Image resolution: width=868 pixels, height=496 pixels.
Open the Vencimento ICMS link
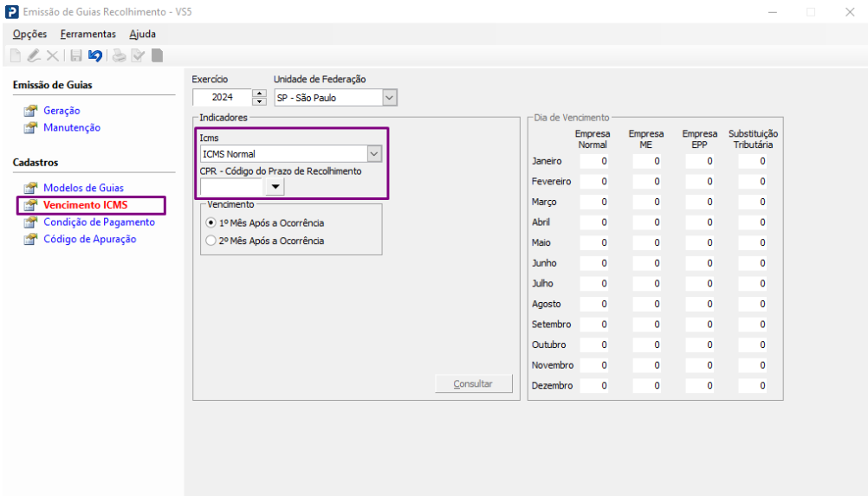point(85,204)
